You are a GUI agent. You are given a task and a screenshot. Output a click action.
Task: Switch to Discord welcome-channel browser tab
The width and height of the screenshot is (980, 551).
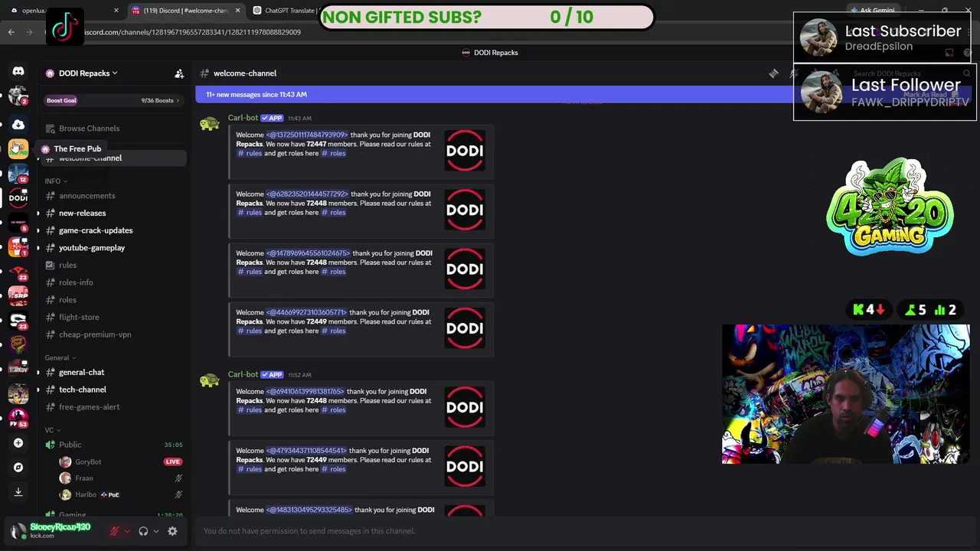point(186,11)
